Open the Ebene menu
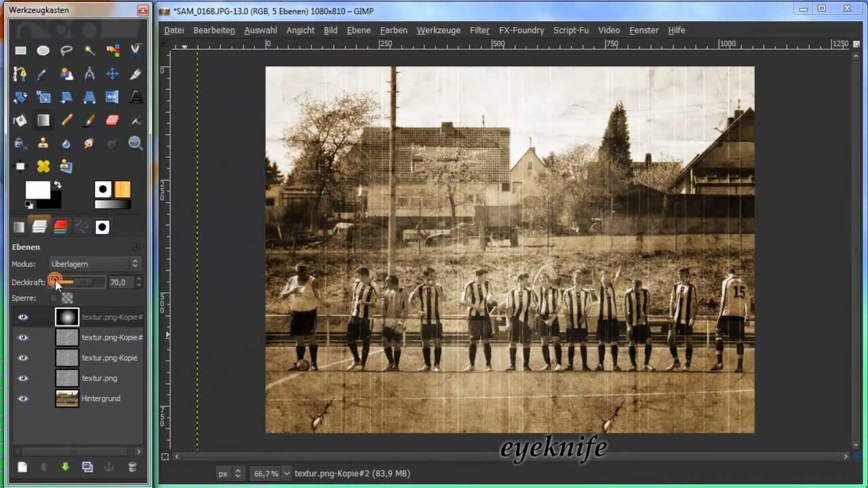 click(x=359, y=30)
